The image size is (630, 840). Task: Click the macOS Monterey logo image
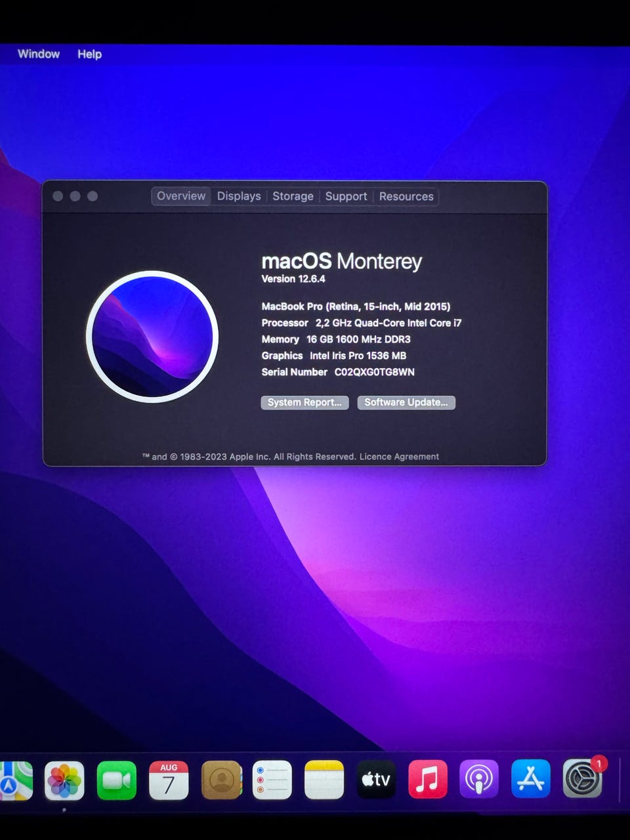[152, 337]
